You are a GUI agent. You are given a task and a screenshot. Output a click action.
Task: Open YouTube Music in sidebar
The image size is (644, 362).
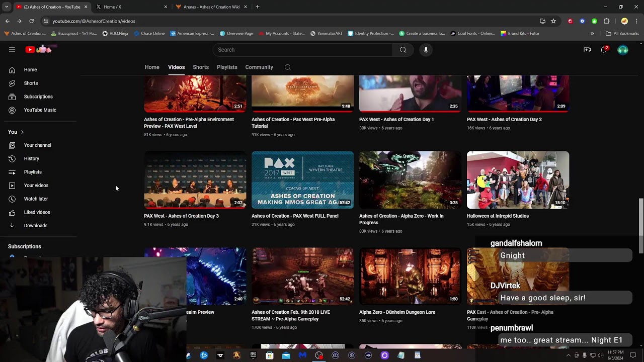coord(40,110)
